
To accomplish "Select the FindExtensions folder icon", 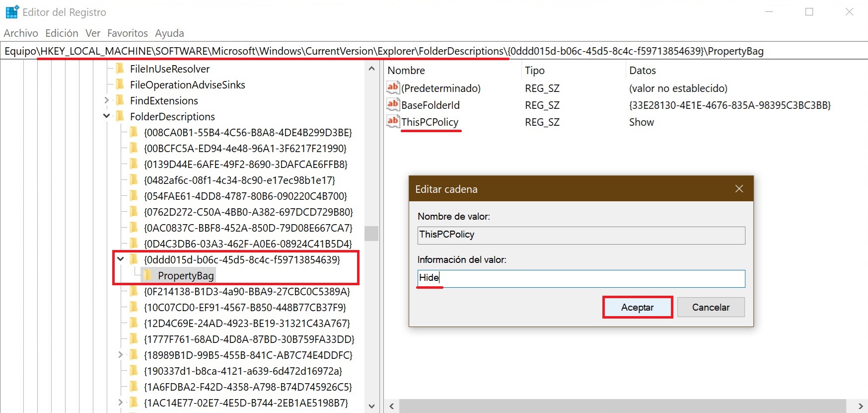I will click(x=120, y=100).
